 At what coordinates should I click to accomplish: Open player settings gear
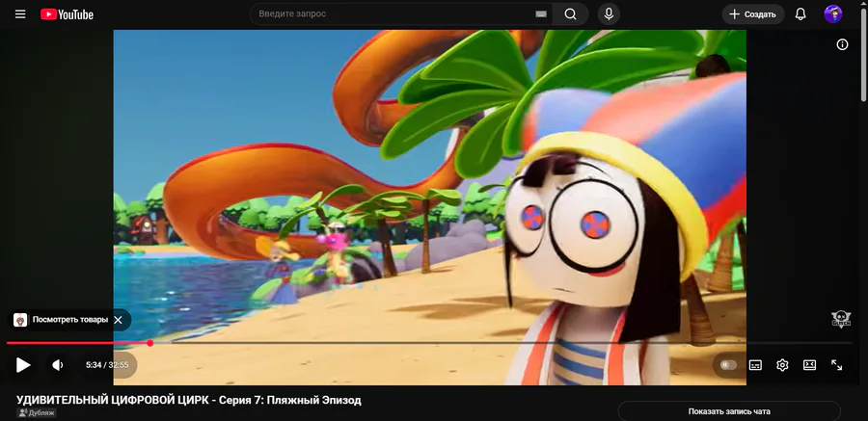coord(782,365)
